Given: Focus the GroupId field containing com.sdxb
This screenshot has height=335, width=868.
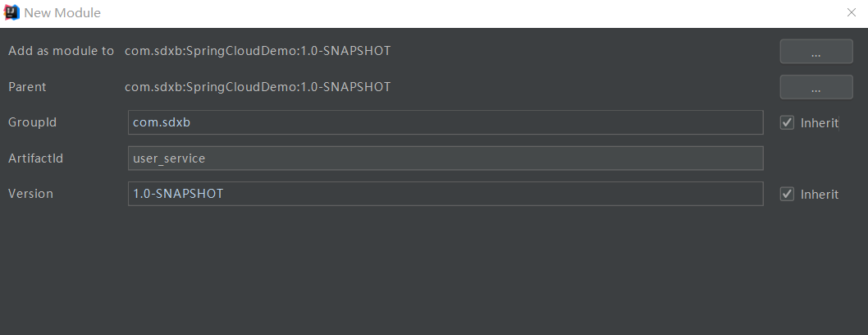Looking at the screenshot, I should 445,122.
